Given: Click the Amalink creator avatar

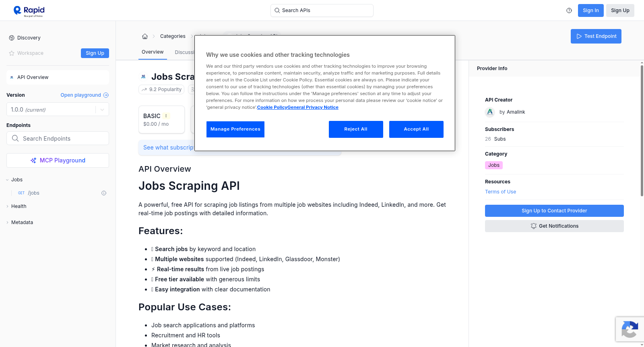Looking at the screenshot, I should point(490,112).
